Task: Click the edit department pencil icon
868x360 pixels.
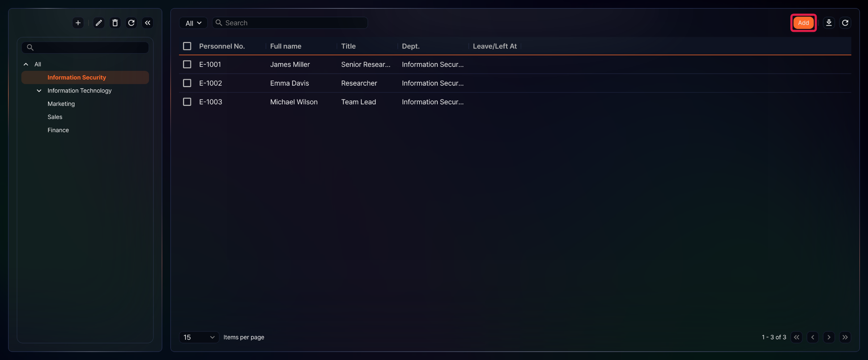Action: (99, 23)
